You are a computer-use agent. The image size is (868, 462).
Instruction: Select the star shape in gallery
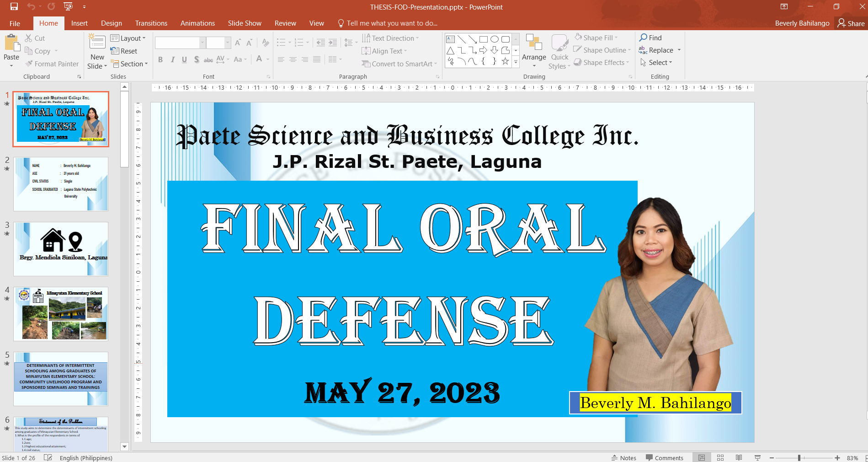click(505, 61)
